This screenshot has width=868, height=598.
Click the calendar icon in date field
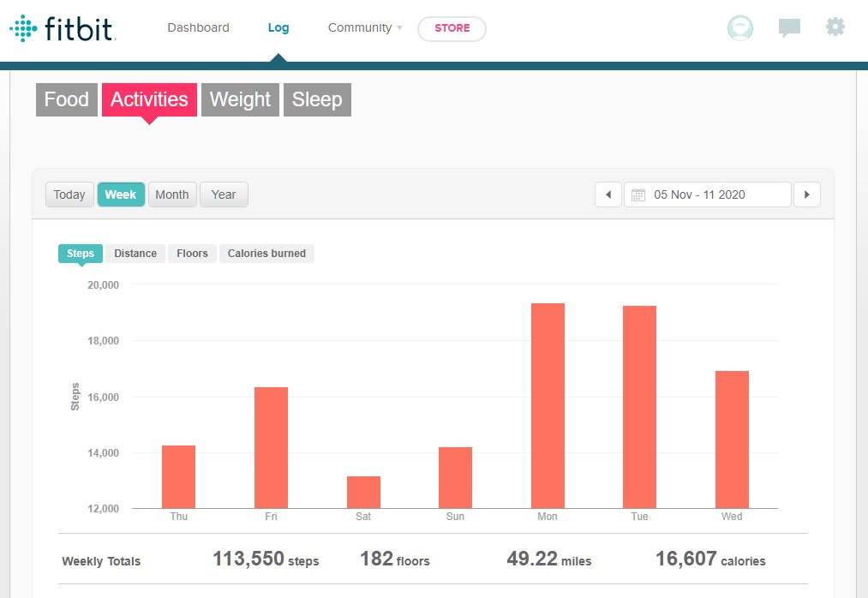pos(638,194)
